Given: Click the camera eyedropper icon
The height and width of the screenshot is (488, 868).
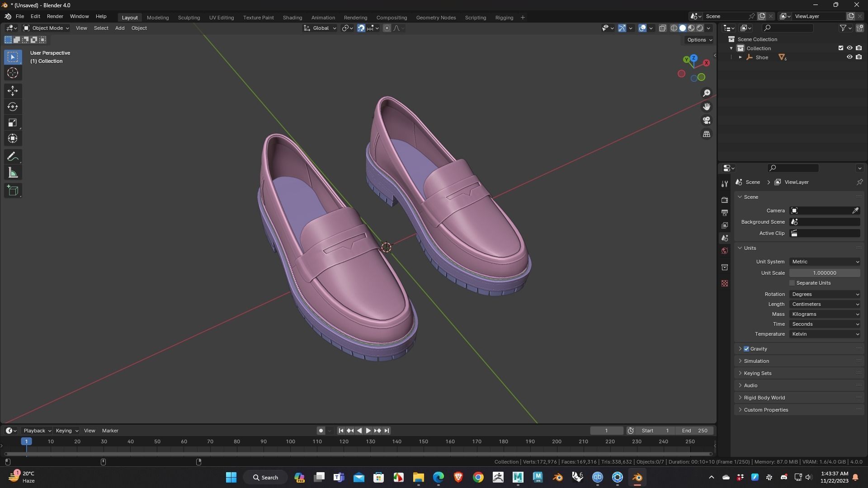Looking at the screenshot, I should [855, 211].
